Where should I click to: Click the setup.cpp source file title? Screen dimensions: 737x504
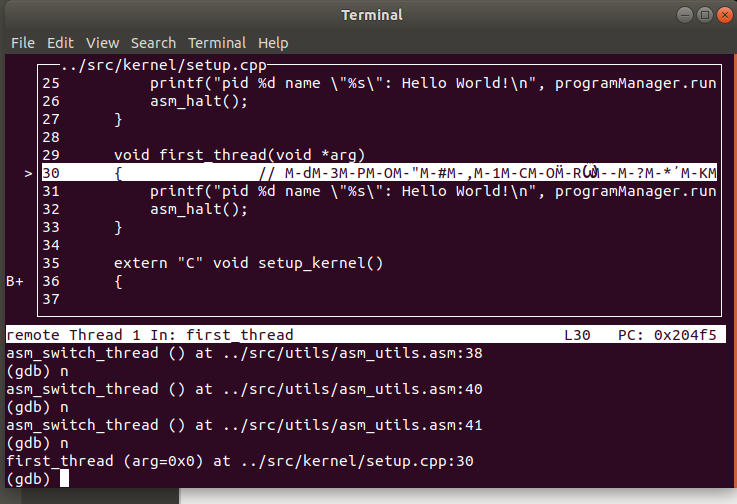click(x=164, y=65)
